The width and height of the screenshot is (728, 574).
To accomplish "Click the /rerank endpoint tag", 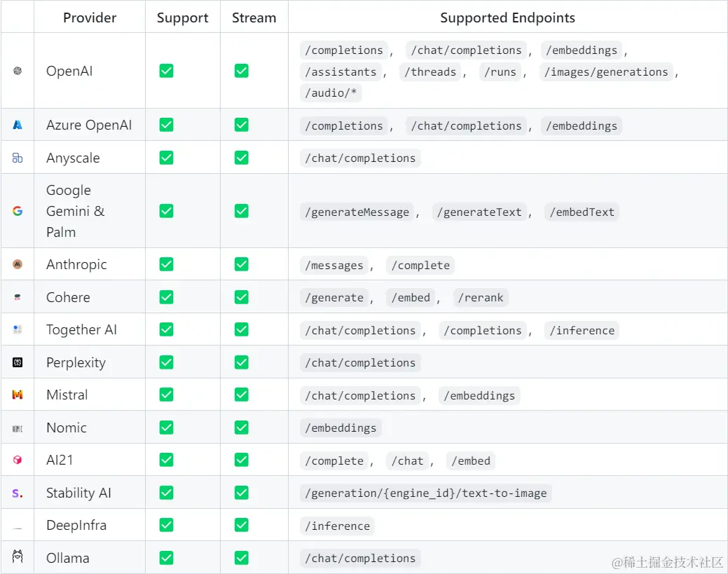I will coord(481,298).
